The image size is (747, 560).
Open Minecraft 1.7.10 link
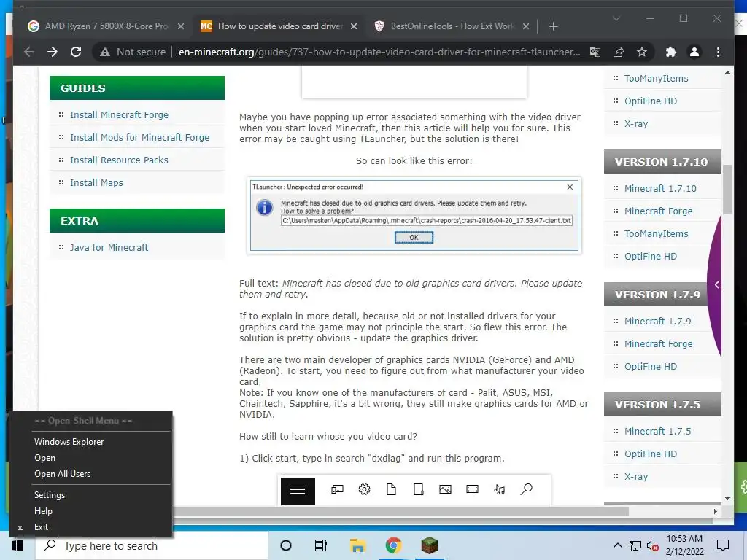[660, 189]
